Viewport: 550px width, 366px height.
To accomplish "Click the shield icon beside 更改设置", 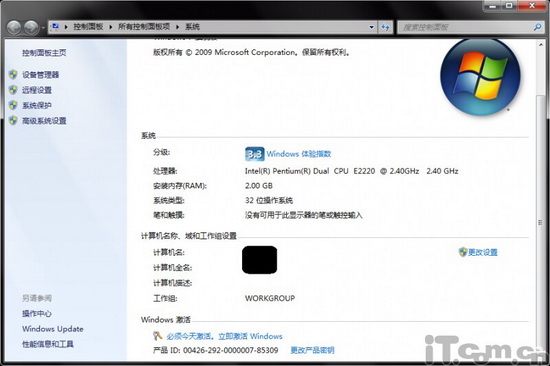I will (463, 252).
